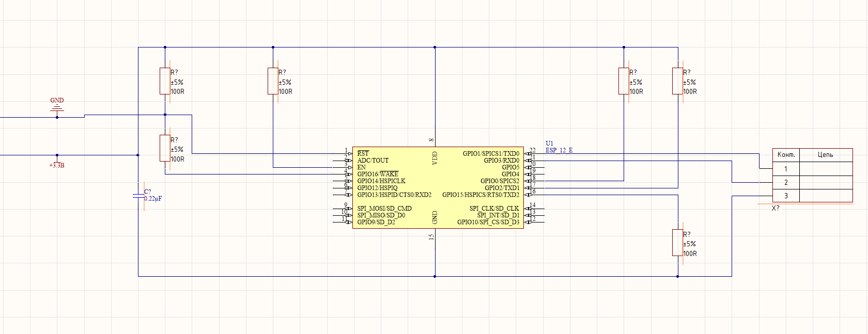Viewport: 868px width, 334px height.
Task: Select the pull-down resistor on the GPIO15 line
Action: [x=678, y=243]
